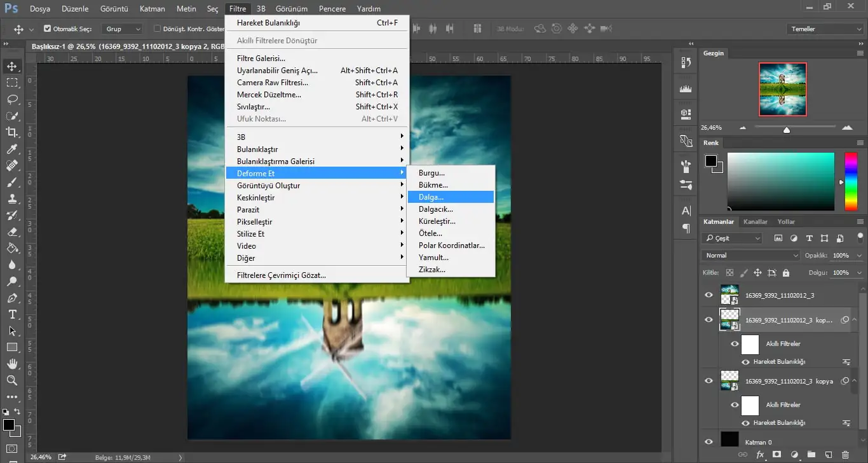Select the Zoom magnifier tool
The height and width of the screenshot is (463, 868).
point(12,380)
